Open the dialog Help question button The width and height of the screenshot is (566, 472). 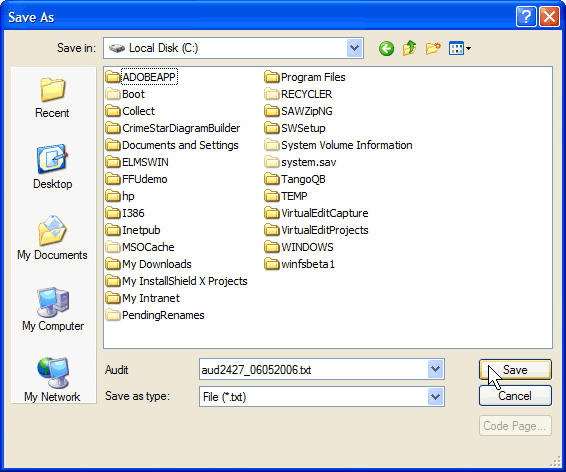pyautogui.click(x=526, y=17)
